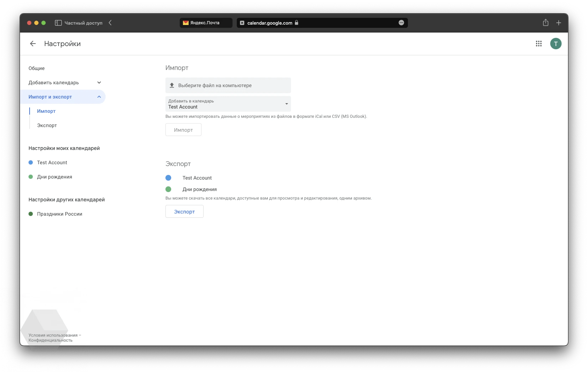Open Дни рождения calendar settings in sidebar
Viewport: 588px width, 372px height.
(55, 177)
